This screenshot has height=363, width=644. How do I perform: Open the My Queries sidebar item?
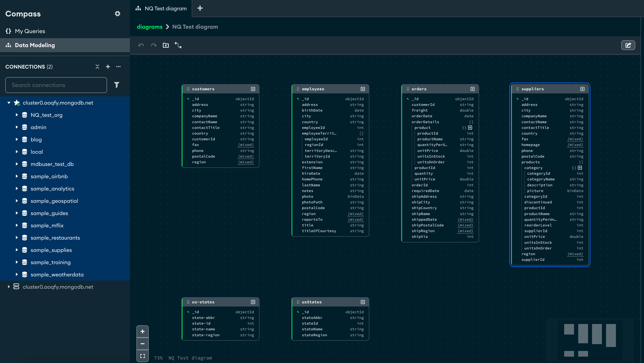(30, 31)
